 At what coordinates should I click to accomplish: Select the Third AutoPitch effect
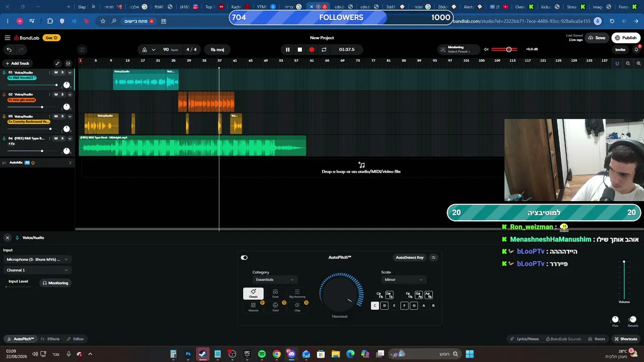tap(275, 307)
